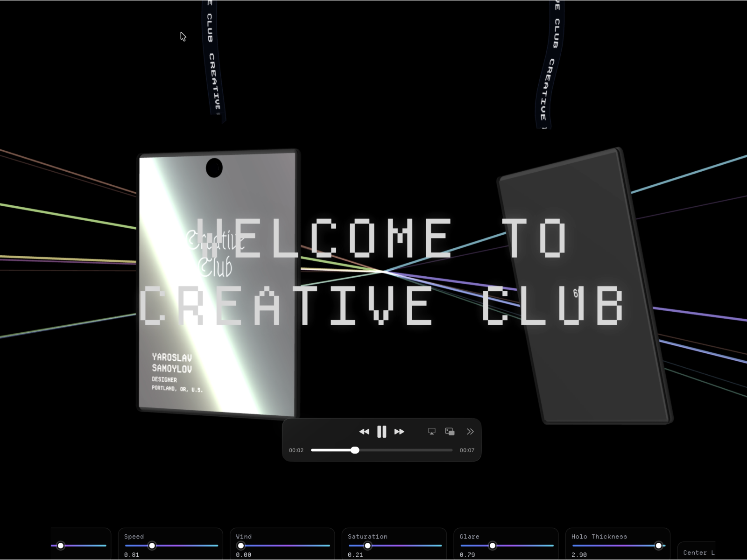Click the video progress scrubber knob
747x560 pixels.
(355, 450)
